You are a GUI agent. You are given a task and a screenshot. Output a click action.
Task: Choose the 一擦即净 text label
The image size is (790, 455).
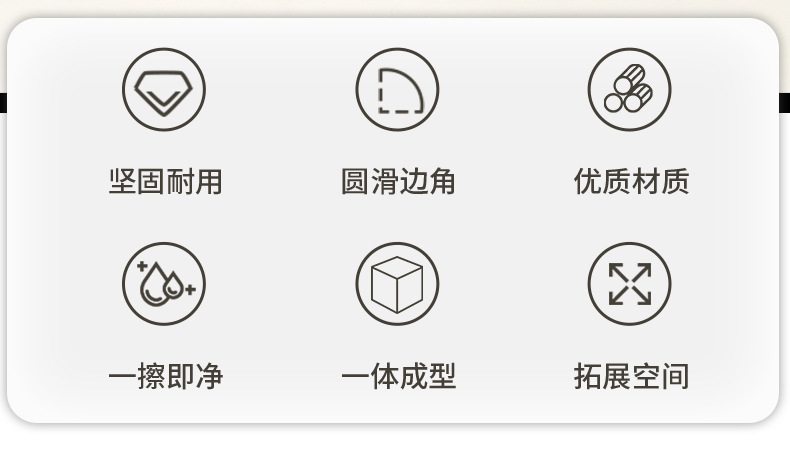pyautogui.click(x=165, y=376)
